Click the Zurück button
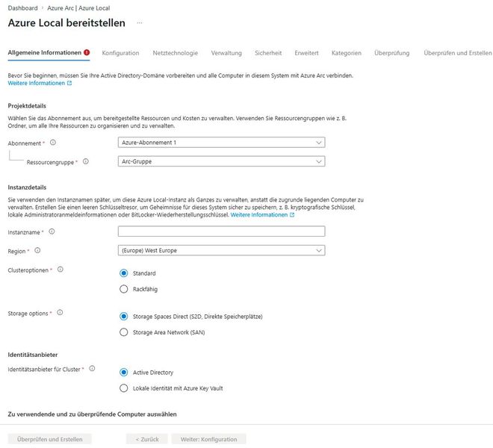 [x=147, y=439]
